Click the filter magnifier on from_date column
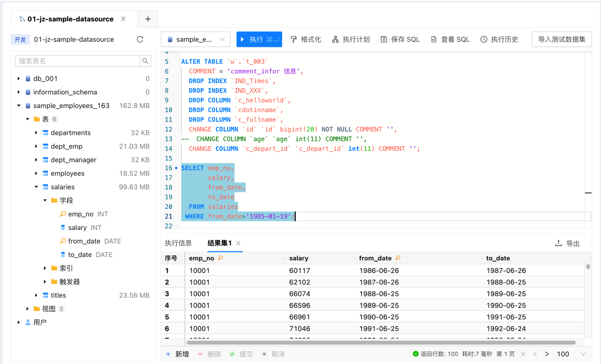The image size is (601, 364). [398, 258]
